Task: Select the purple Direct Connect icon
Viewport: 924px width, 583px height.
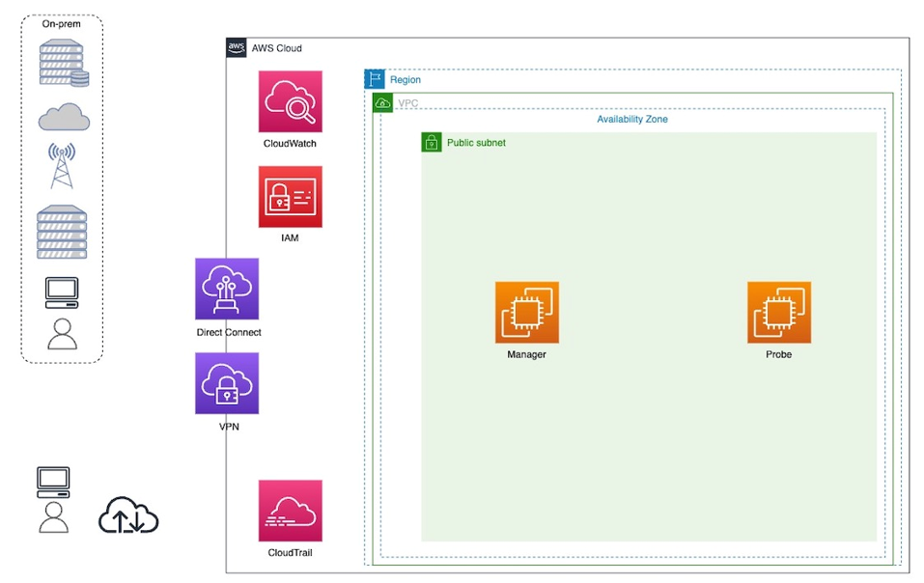Action: pyautogui.click(x=227, y=289)
